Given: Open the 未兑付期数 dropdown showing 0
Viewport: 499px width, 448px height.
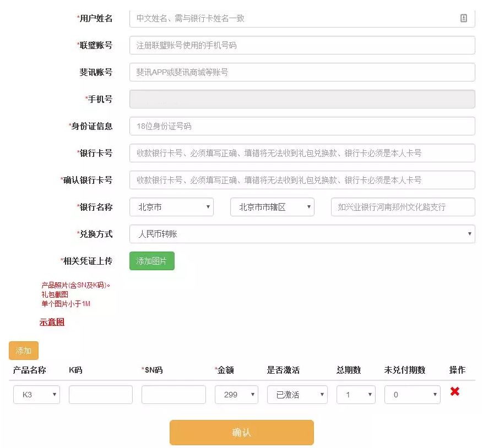Looking at the screenshot, I should [x=413, y=395].
